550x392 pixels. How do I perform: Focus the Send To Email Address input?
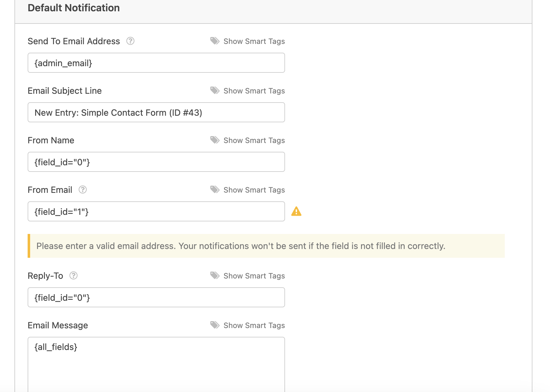[156, 63]
